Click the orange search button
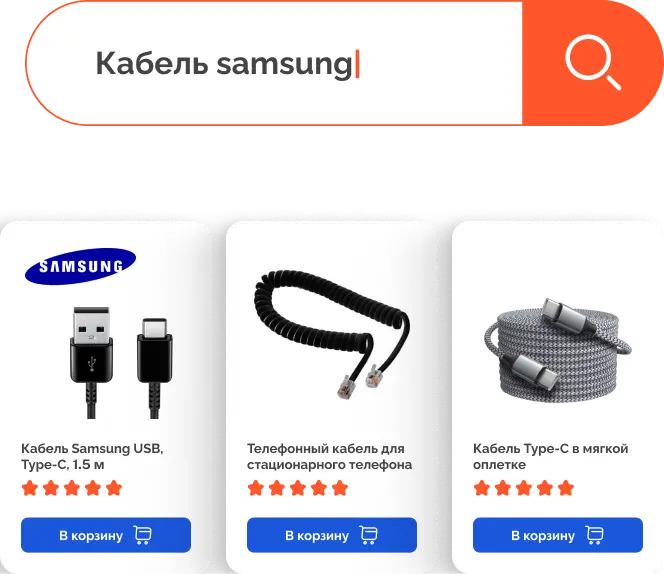Screen dimensions: 664x574 pyautogui.click(x=593, y=63)
